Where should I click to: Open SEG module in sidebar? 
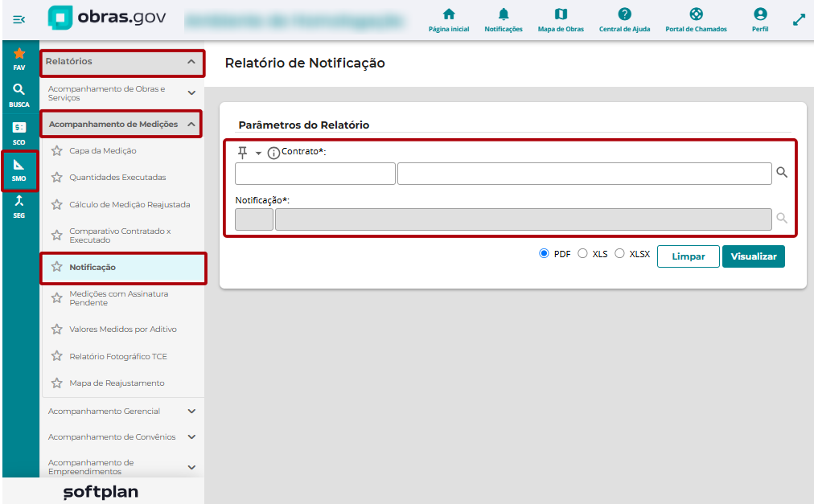pos(19,207)
